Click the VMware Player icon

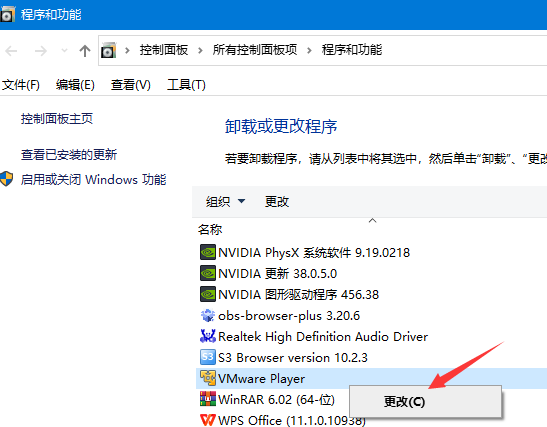click(208, 378)
